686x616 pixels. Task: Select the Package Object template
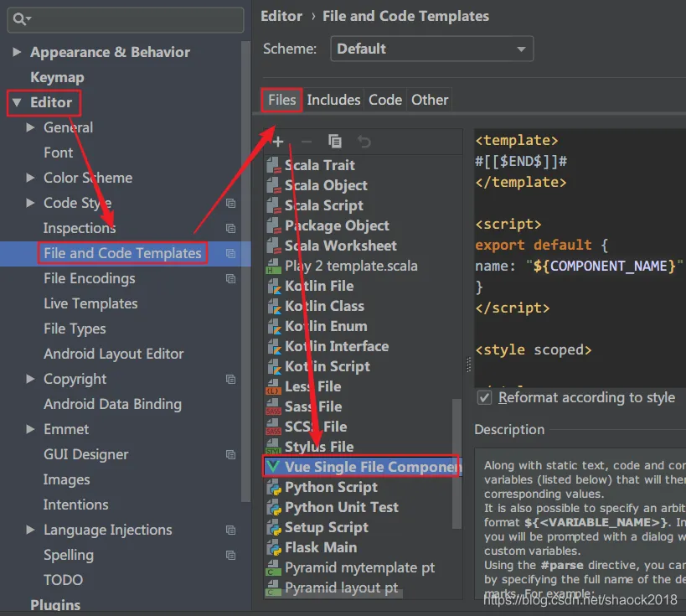point(337,226)
